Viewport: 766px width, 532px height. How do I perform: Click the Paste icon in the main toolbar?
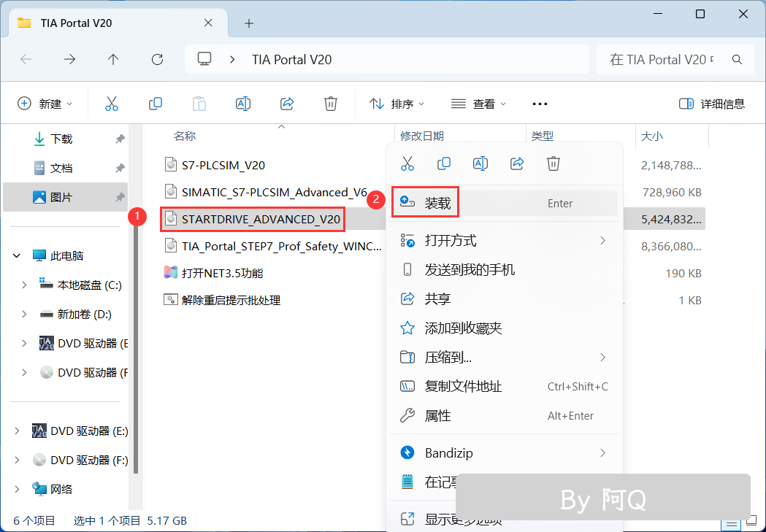coord(199,104)
